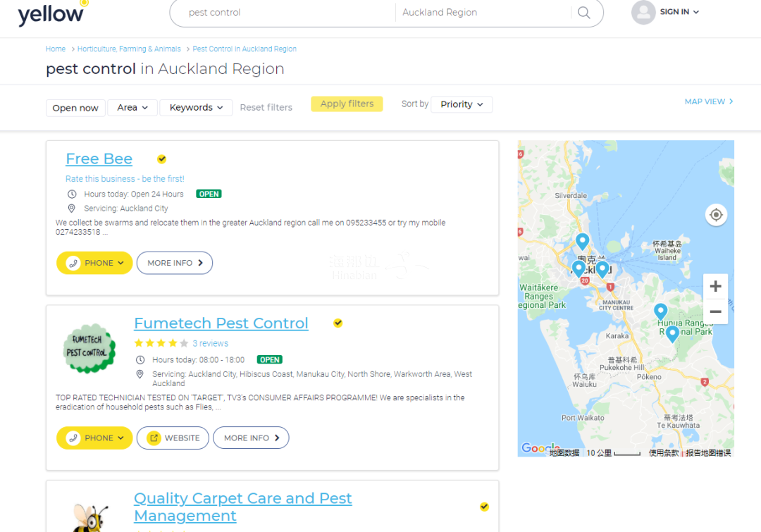
Task: Click the pest control search field
Action: 282,13
